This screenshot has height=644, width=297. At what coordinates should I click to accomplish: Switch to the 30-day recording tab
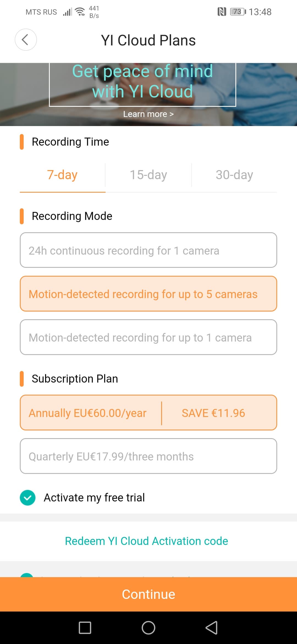[x=234, y=175]
